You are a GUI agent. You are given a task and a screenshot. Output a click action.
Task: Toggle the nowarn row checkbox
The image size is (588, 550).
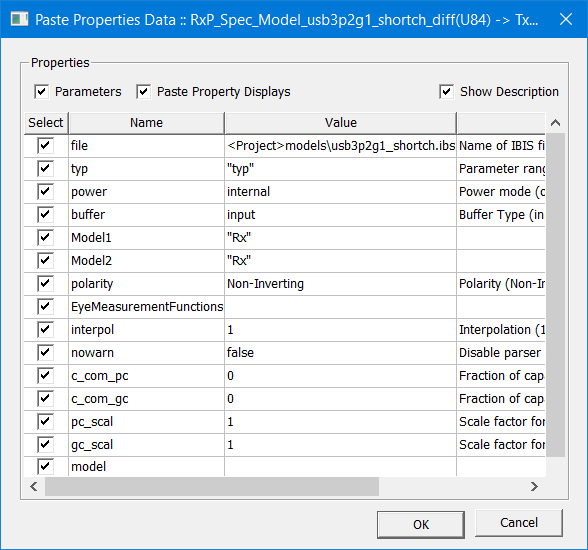[x=45, y=352]
